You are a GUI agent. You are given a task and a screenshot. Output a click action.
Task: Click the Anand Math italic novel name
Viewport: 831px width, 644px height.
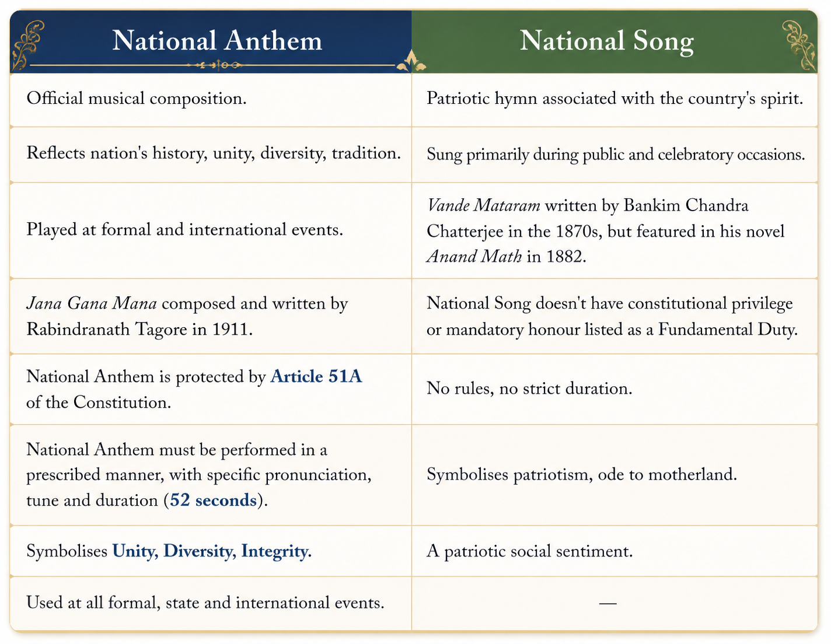474,257
